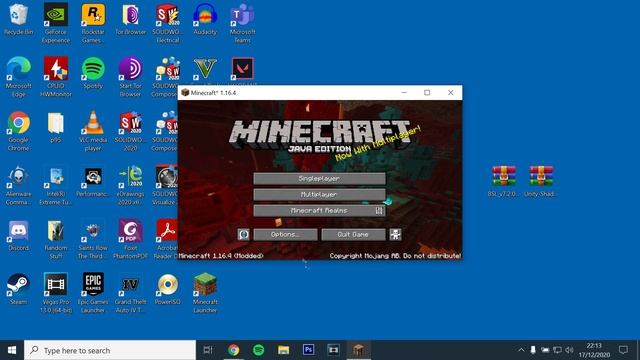The image size is (640, 360).
Task: Select the Valorant desktop icon
Action: tap(242, 70)
